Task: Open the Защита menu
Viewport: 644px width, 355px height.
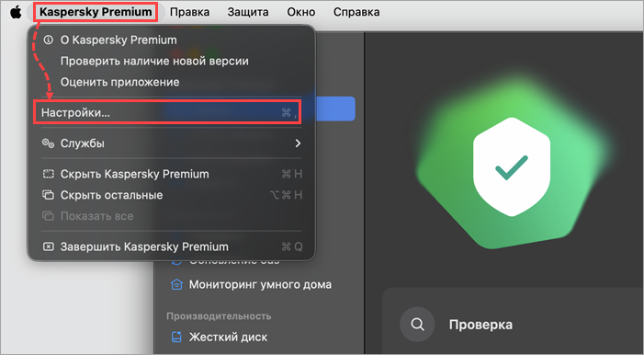Action: (x=248, y=12)
